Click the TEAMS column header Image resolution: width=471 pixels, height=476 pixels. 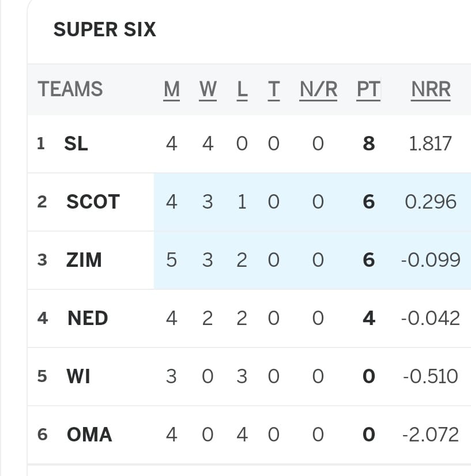pyautogui.click(x=70, y=89)
